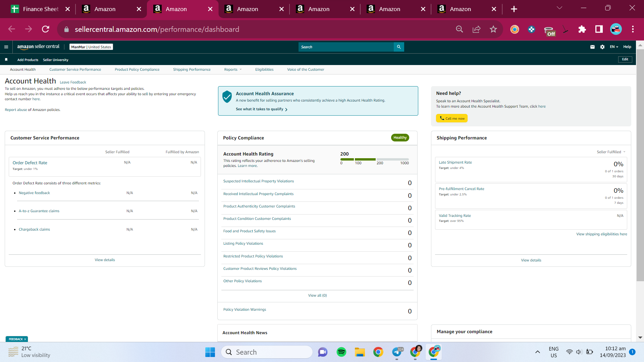Image resolution: width=644 pixels, height=362 pixels.
Task: Show hidden system tray icons
Action: pyautogui.click(x=538, y=352)
